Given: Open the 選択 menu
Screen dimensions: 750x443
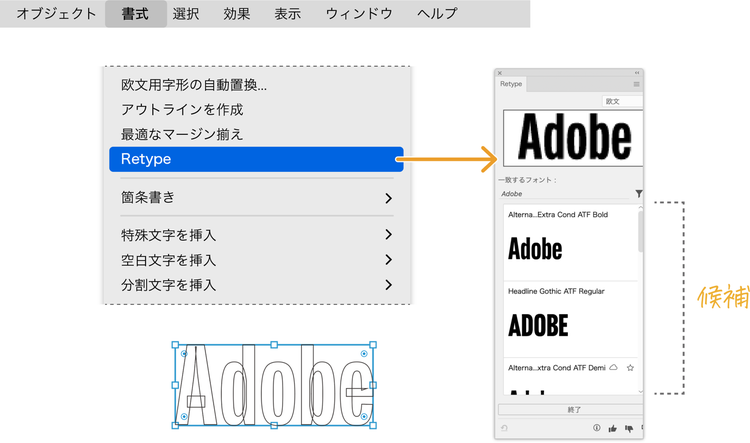Looking at the screenshot, I should tap(186, 13).
